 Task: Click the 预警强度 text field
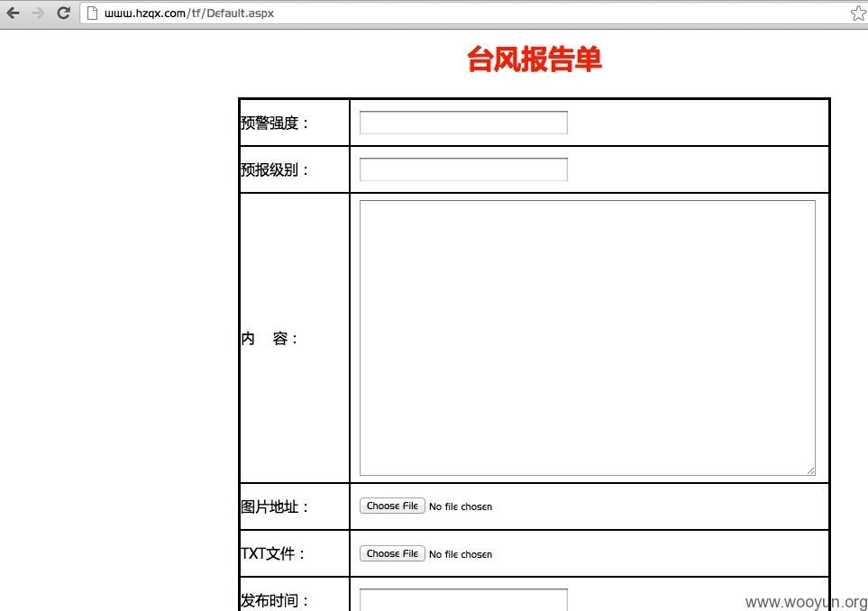(463, 123)
